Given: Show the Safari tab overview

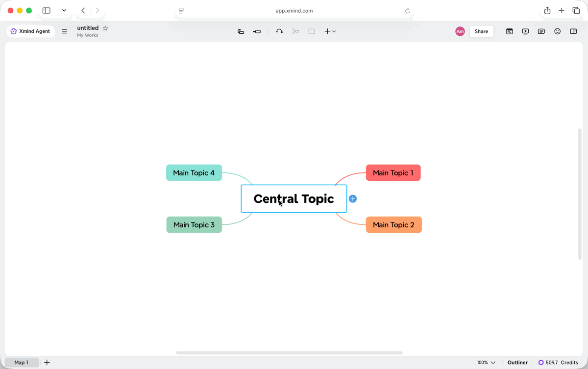Looking at the screenshot, I should tap(576, 10).
